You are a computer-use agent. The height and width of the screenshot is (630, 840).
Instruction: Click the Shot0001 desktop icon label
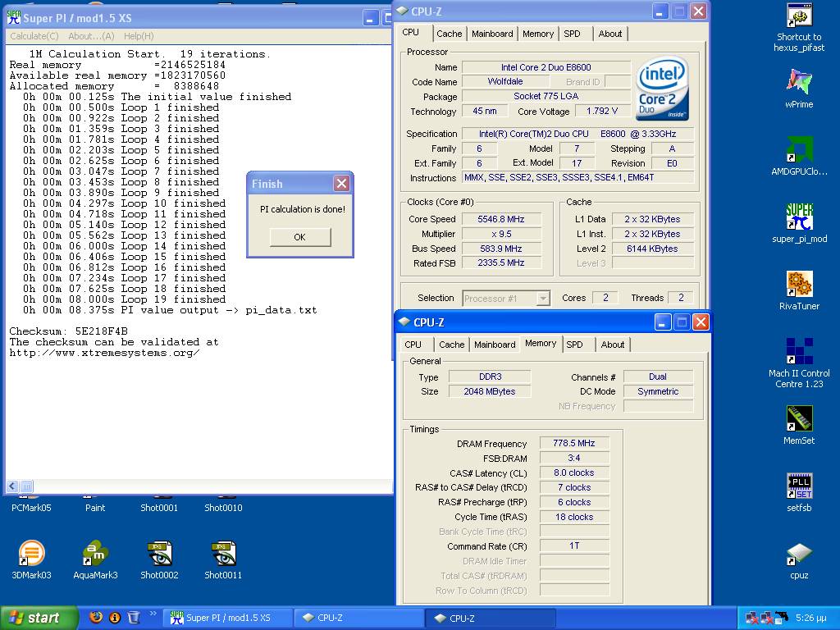[x=159, y=508]
